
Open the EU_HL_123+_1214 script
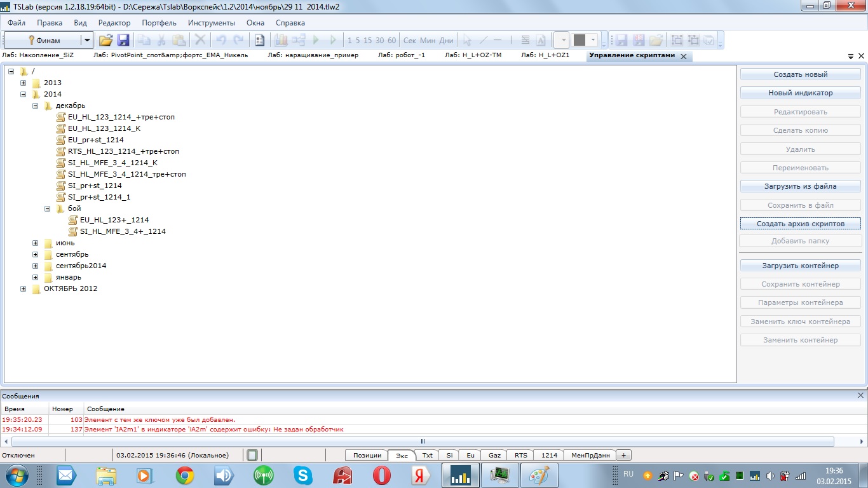click(114, 220)
